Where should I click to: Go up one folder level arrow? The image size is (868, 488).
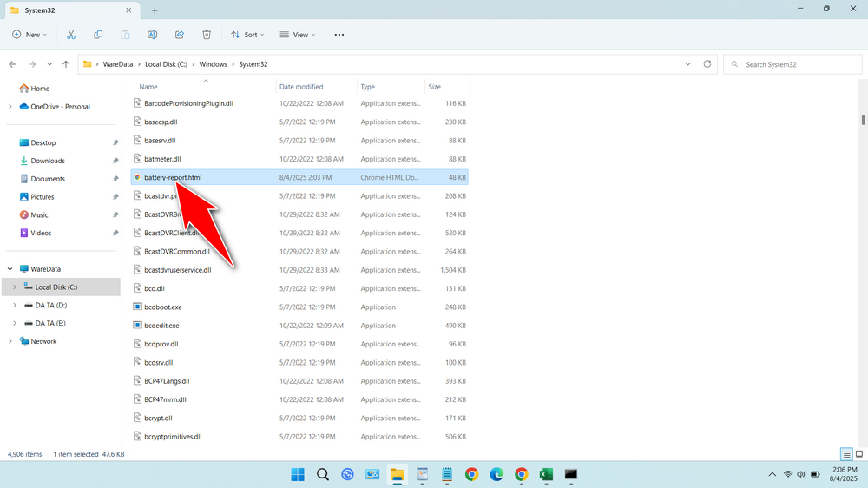[66, 64]
